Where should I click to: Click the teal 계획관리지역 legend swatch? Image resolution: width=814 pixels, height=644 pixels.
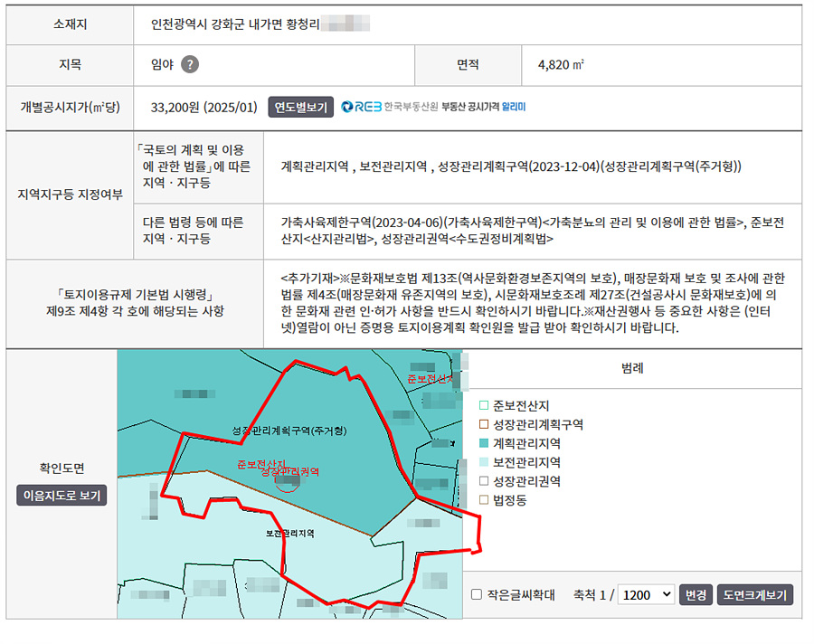coord(484,443)
